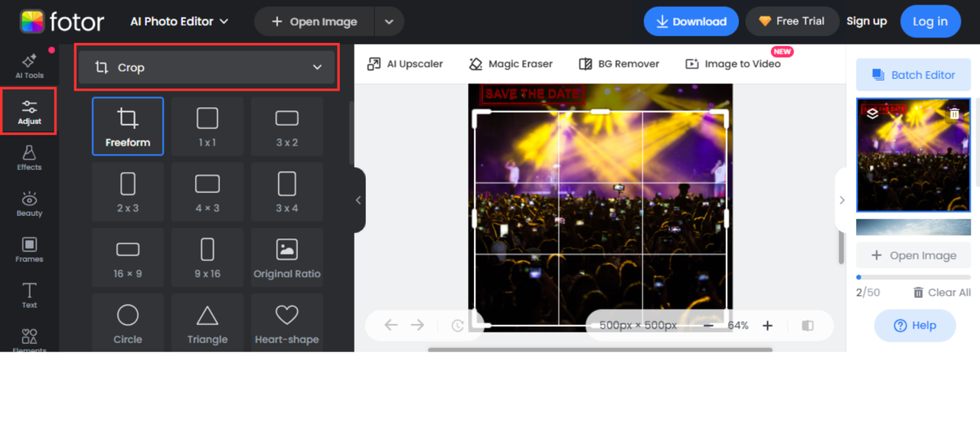Select the 3x2 crop ratio
Screen dimensions: 980x429
tap(287, 126)
